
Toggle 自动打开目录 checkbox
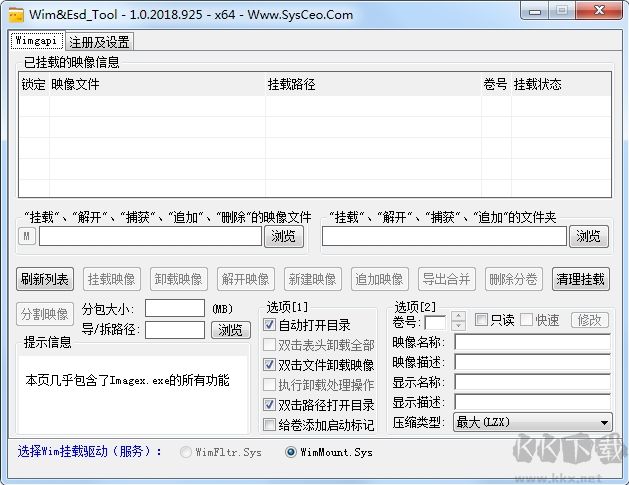pos(269,325)
